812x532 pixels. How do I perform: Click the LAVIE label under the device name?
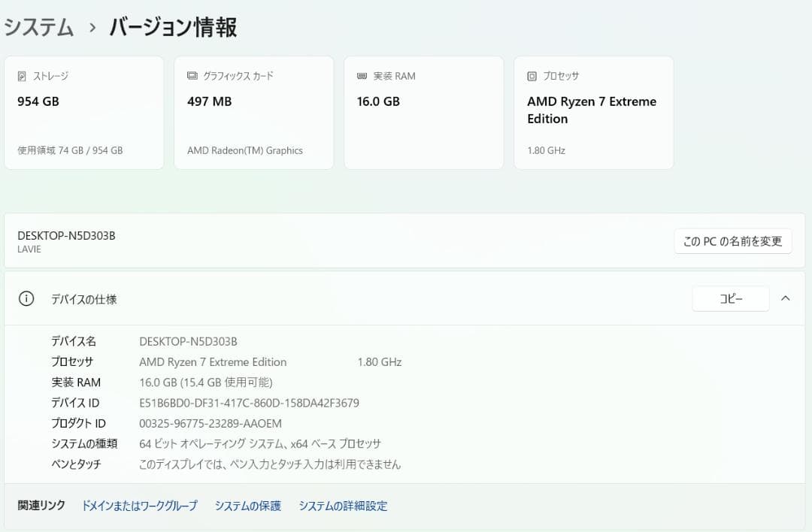(29, 249)
